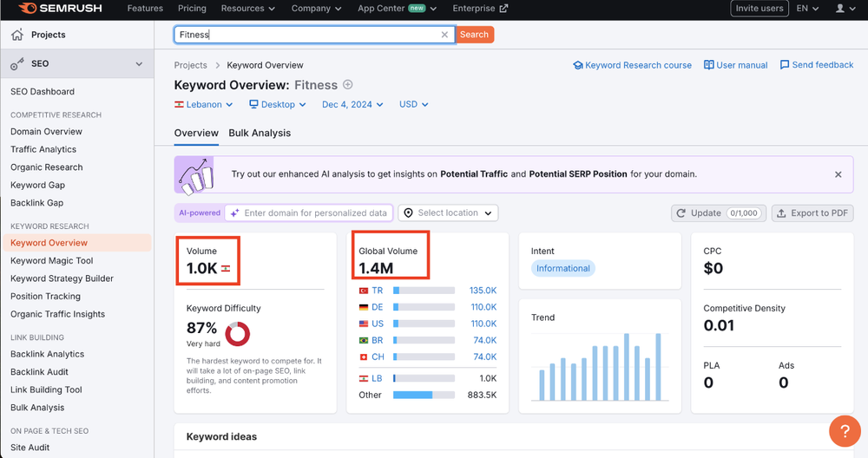The height and width of the screenshot is (458, 868).
Task: Click the orange Search button
Action: click(475, 35)
